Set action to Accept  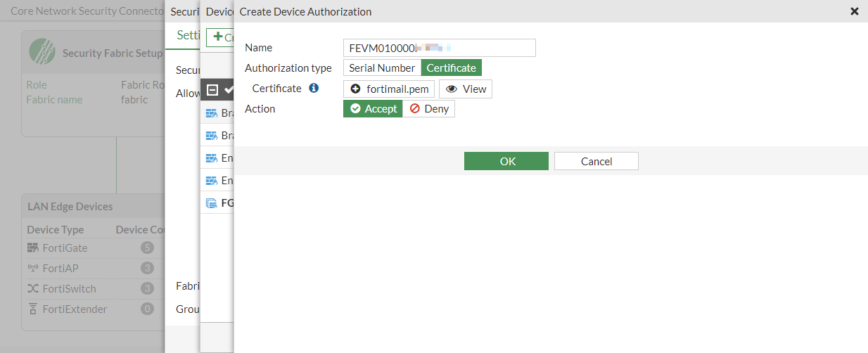tap(374, 109)
